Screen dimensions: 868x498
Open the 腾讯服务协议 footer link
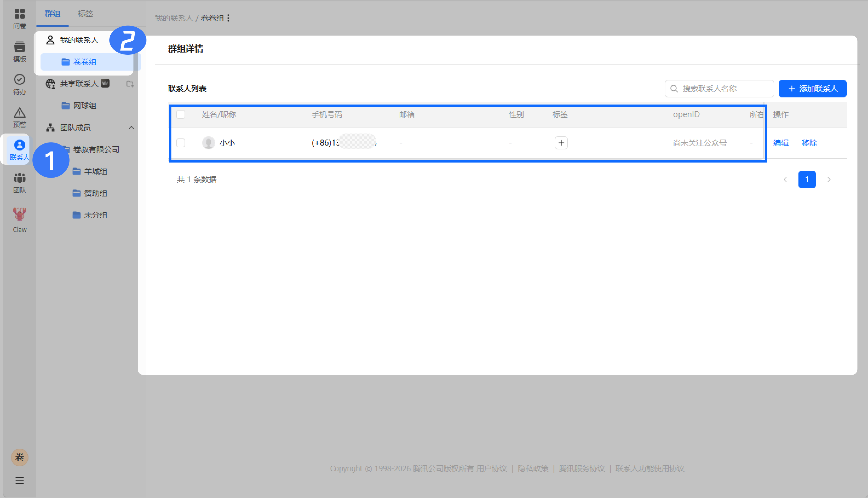[582, 468]
